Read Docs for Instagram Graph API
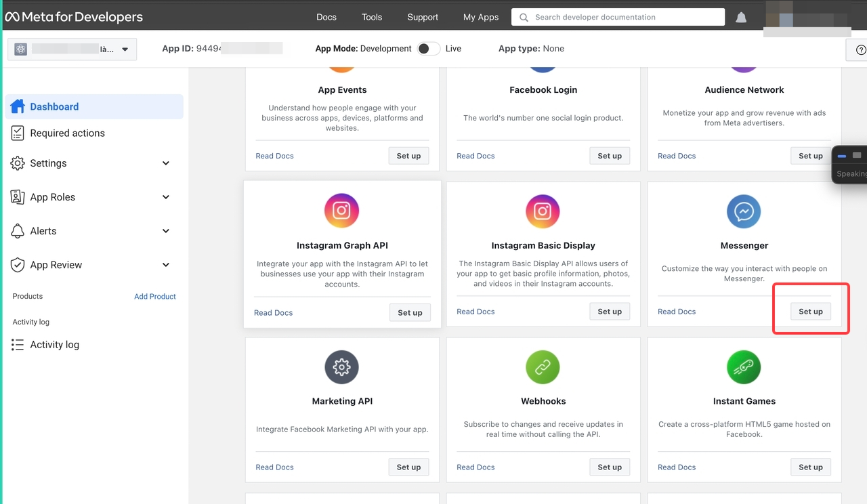Viewport: 867px width, 504px height. click(273, 313)
